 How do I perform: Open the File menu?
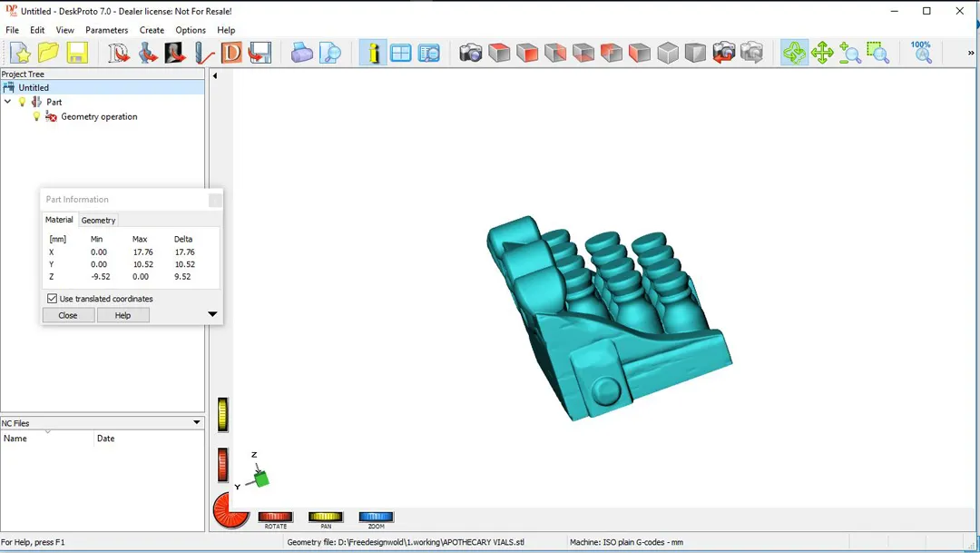[12, 30]
